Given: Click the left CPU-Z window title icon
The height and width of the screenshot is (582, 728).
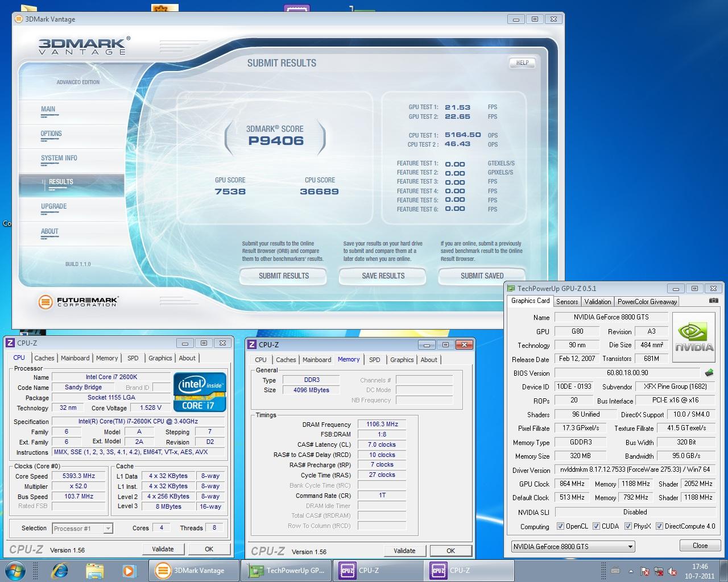Looking at the screenshot, I should pos(10,343).
